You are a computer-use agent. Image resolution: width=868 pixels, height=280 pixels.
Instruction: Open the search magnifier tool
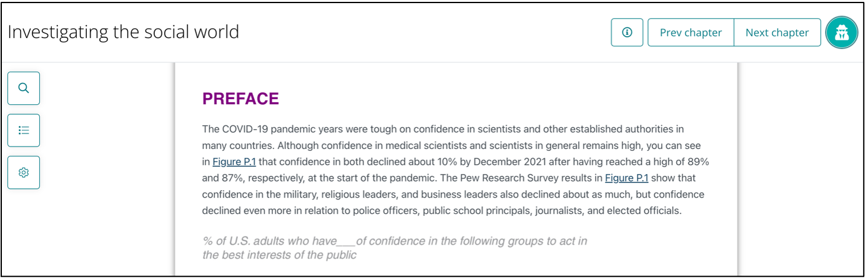pyautogui.click(x=24, y=88)
